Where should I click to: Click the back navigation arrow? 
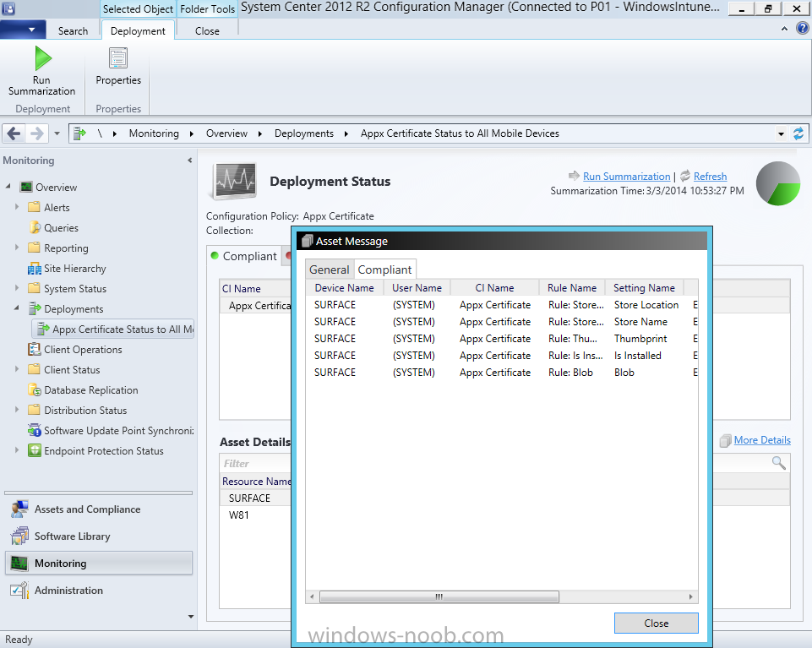pyautogui.click(x=14, y=133)
